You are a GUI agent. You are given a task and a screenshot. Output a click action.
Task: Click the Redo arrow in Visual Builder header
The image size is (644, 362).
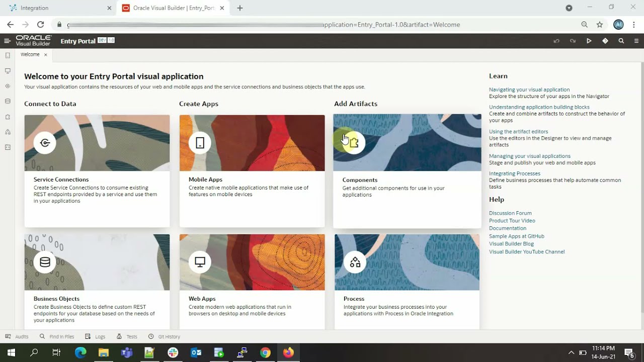click(x=573, y=41)
